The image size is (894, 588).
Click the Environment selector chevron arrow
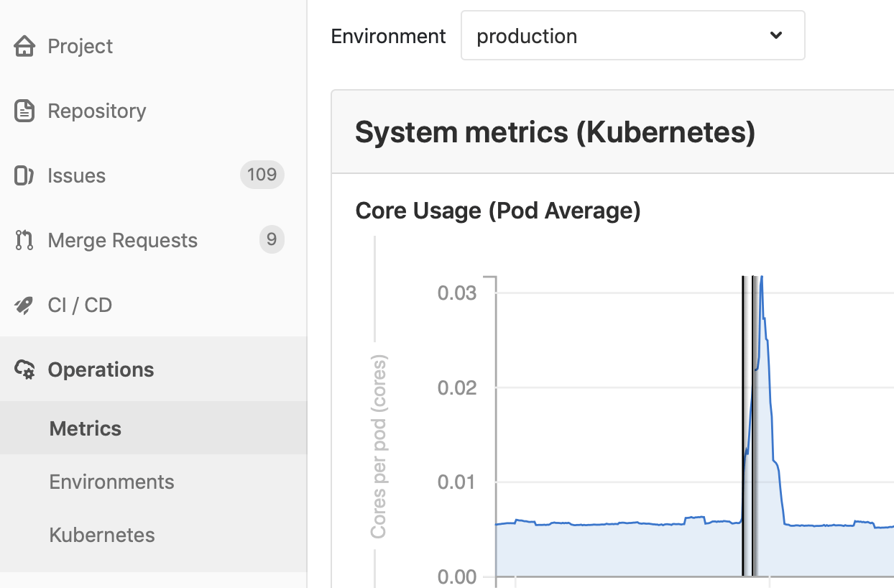point(775,35)
